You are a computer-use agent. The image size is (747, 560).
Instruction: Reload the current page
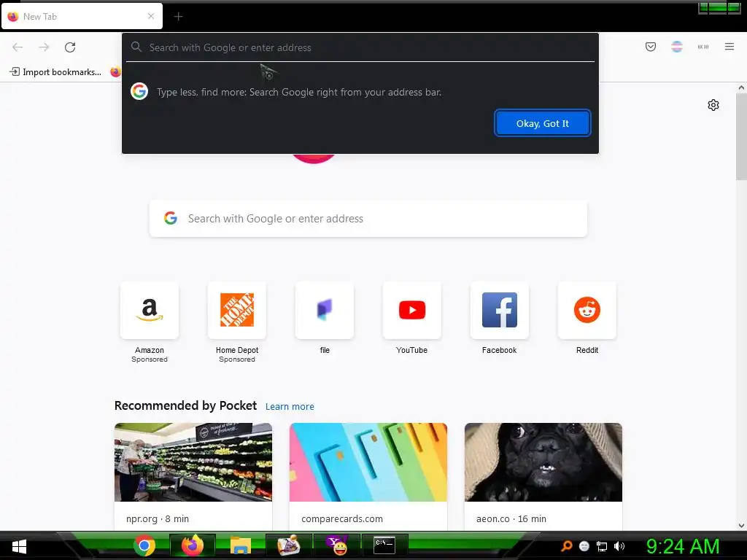70,47
